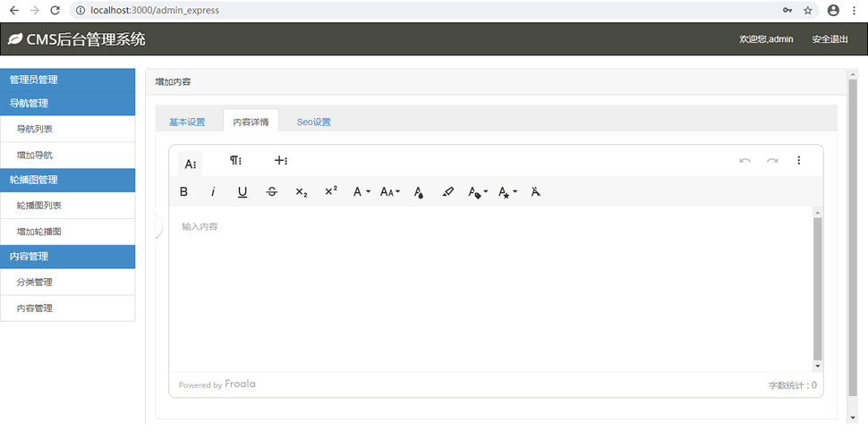Open the 轮播图列表 page
868x439 pixels.
(67, 205)
